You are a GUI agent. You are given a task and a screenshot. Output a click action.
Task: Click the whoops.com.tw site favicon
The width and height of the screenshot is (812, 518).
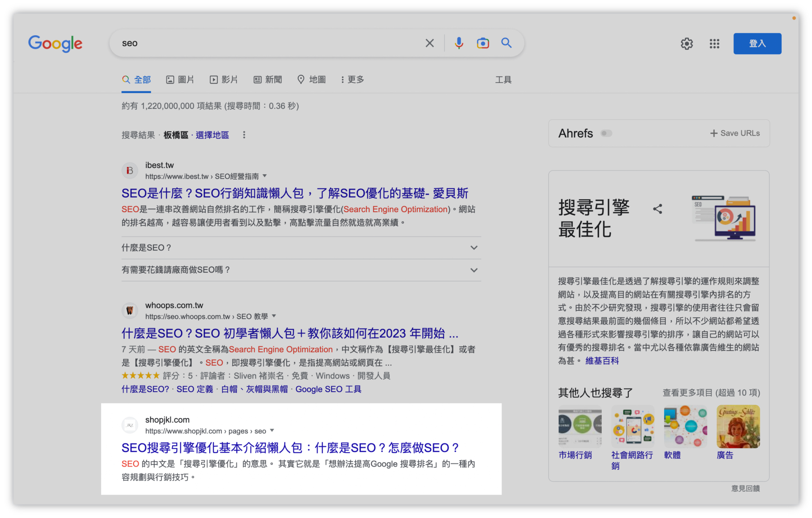129,310
